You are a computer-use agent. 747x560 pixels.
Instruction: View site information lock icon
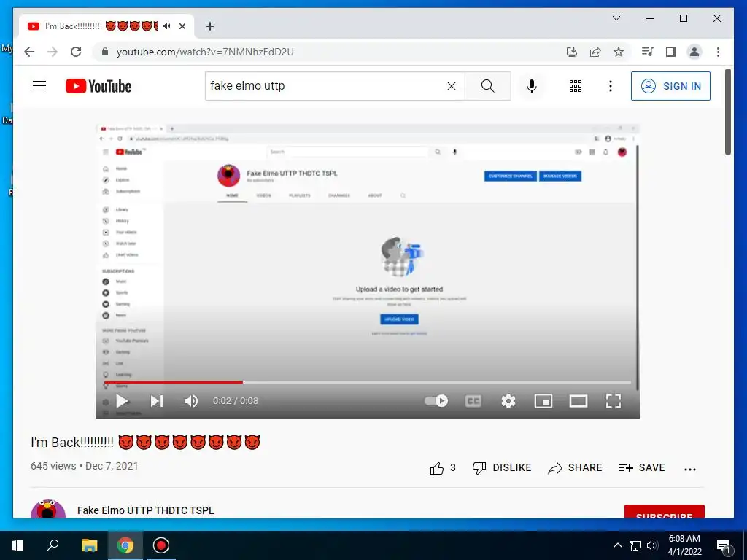coord(105,52)
